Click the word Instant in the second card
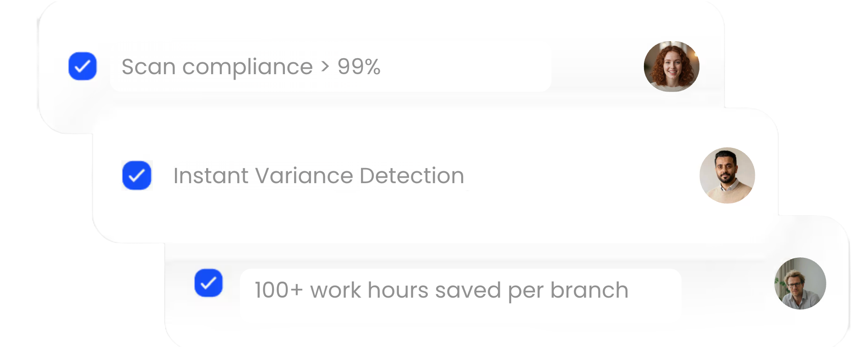 point(211,176)
